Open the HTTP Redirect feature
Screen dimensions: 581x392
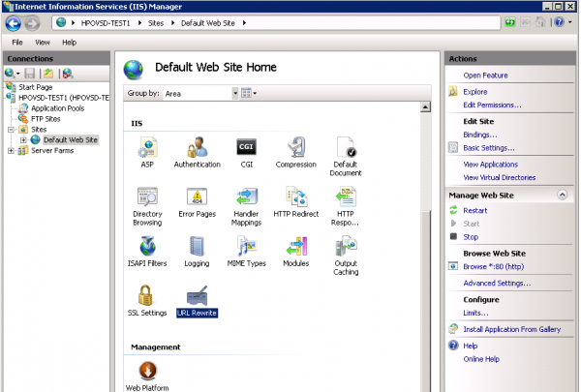(295, 202)
